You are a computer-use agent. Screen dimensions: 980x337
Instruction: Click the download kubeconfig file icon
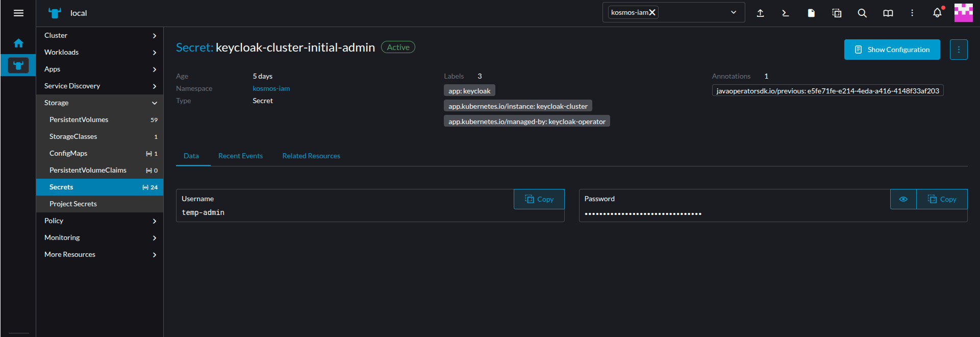tap(811, 13)
